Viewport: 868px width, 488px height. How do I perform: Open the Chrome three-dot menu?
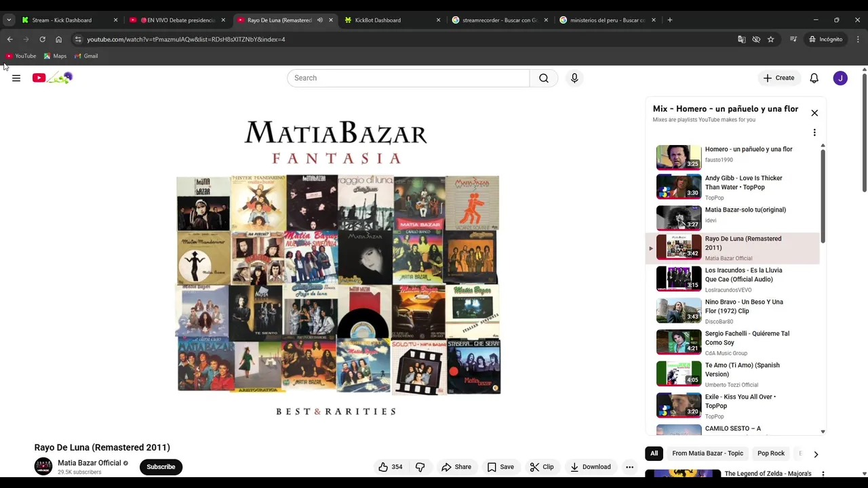(x=858, y=39)
